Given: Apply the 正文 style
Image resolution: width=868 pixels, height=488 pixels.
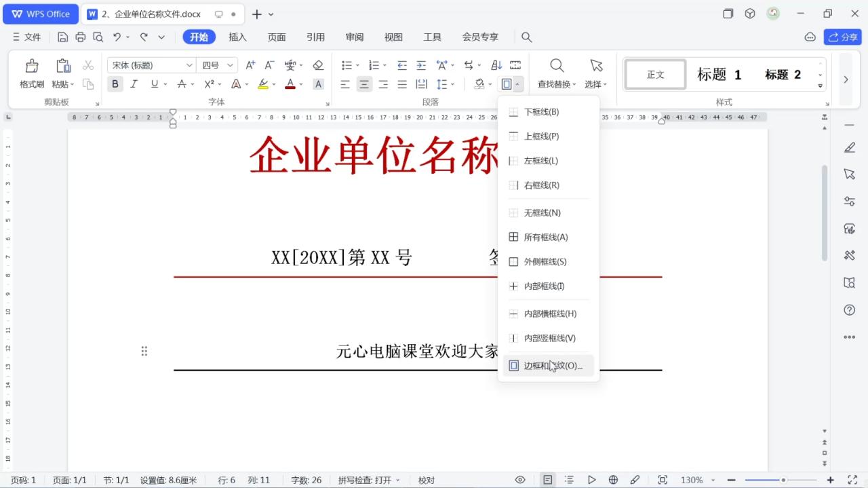Looking at the screenshot, I should click(x=655, y=75).
